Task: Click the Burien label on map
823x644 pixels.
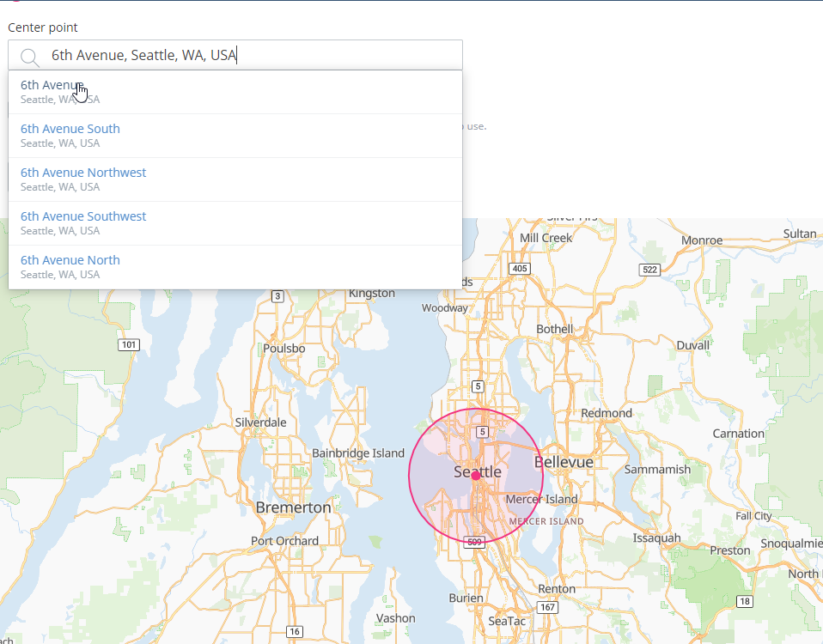Action: [466, 598]
